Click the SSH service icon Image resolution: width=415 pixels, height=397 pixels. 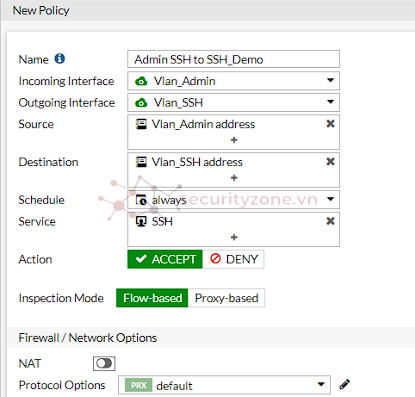[141, 221]
